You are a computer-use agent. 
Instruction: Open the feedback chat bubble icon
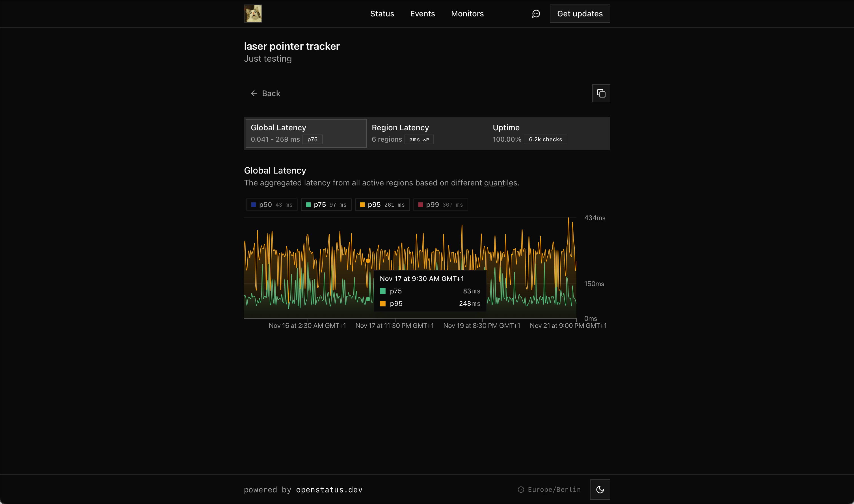[535, 14]
